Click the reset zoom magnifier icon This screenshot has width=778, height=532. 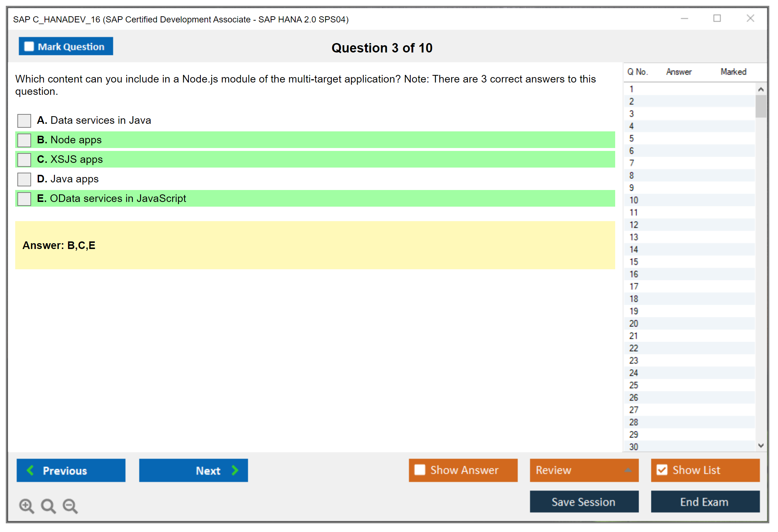pyautogui.click(x=48, y=506)
